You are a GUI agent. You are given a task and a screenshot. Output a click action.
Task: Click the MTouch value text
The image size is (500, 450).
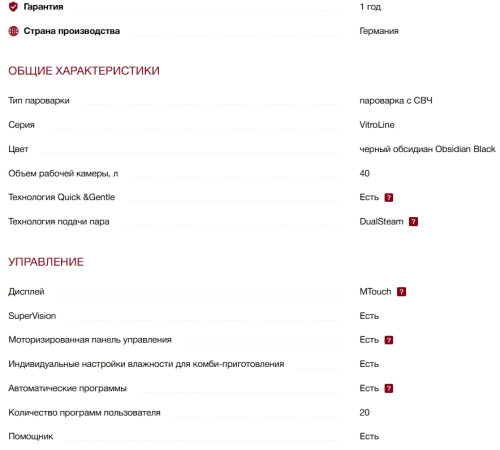pyautogui.click(x=375, y=292)
